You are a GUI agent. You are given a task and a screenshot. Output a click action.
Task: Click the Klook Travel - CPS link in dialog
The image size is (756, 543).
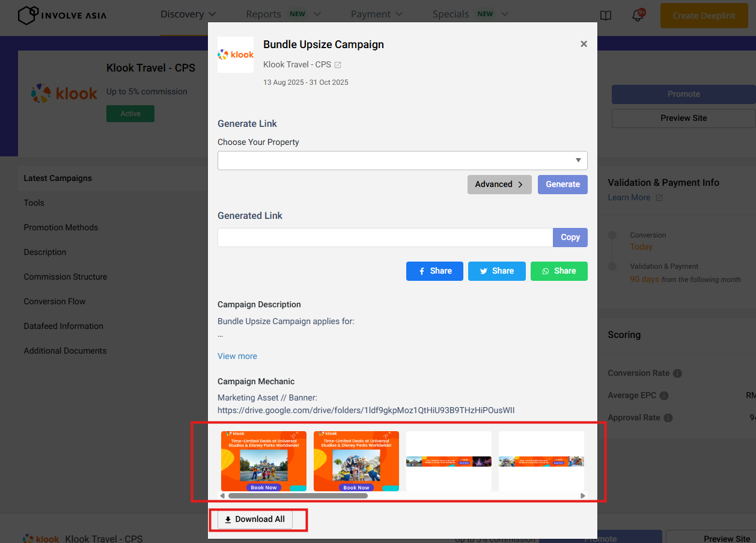(297, 65)
